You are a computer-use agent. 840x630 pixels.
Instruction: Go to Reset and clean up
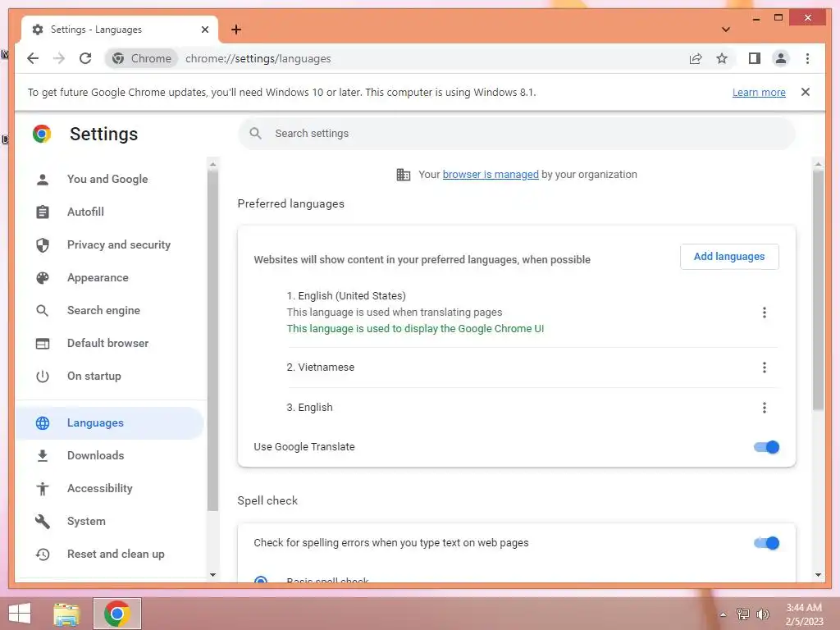(110, 555)
